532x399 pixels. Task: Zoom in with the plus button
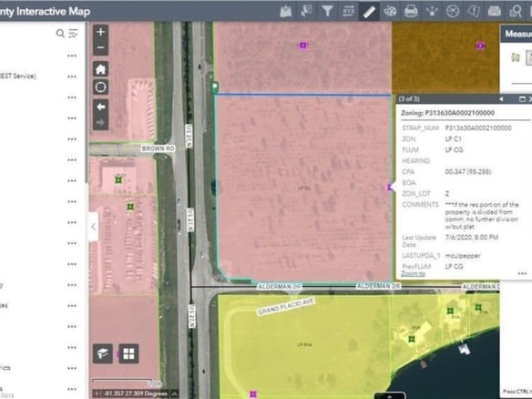pyautogui.click(x=100, y=32)
